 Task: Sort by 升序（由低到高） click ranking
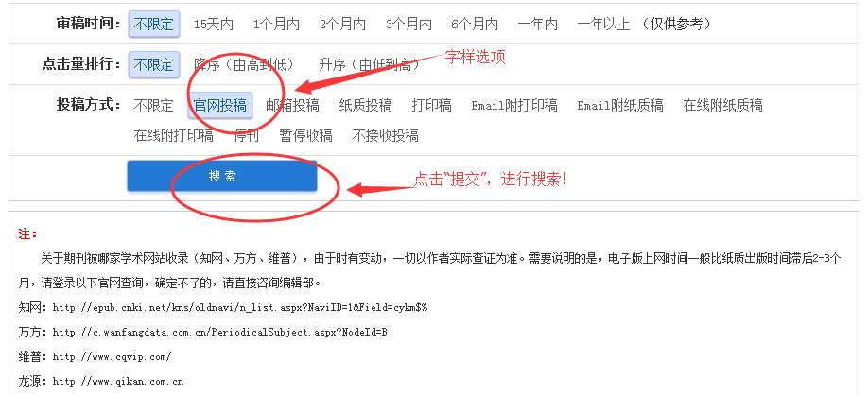(x=369, y=64)
